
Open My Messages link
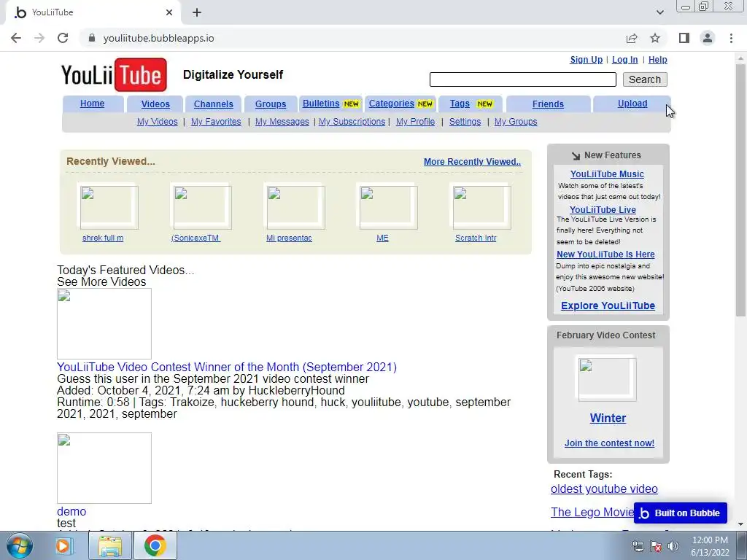click(x=282, y=122)
